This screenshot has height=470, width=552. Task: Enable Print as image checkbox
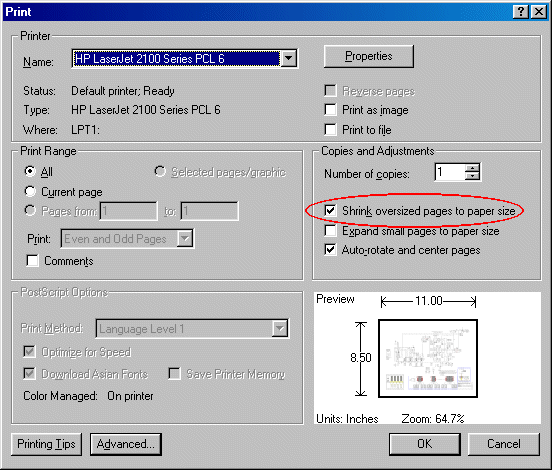tap(330, 109)
